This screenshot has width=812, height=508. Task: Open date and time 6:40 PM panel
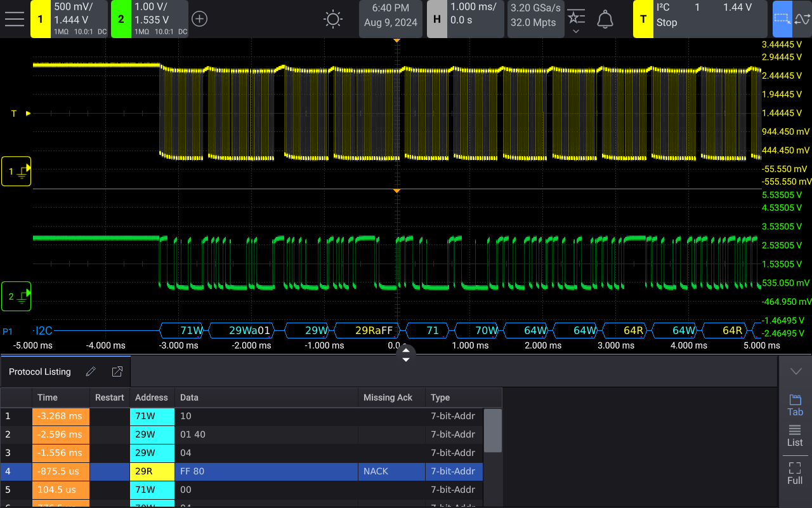391,19
